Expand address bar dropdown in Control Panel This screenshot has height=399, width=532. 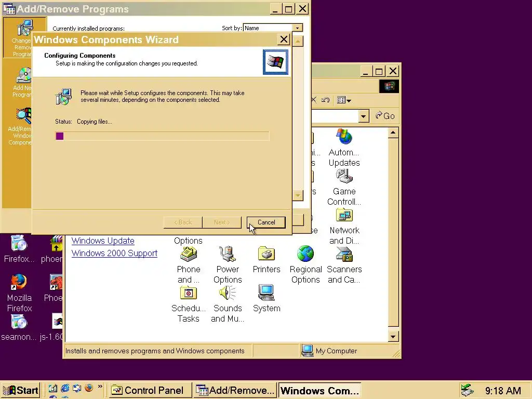[363, 116]
